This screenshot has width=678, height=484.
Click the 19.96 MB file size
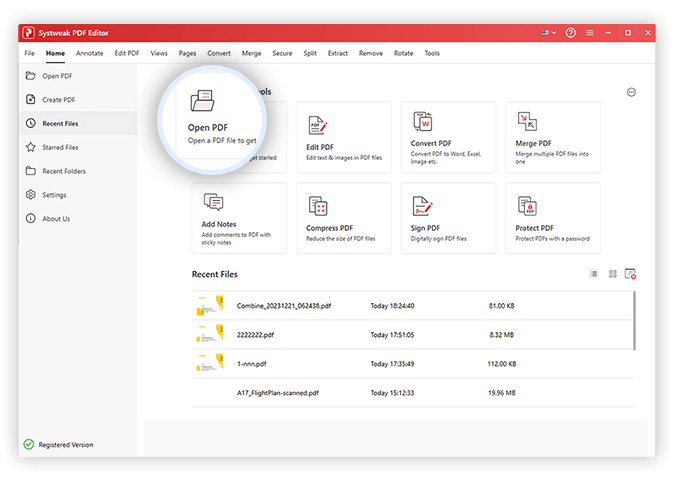pos(502,393)
